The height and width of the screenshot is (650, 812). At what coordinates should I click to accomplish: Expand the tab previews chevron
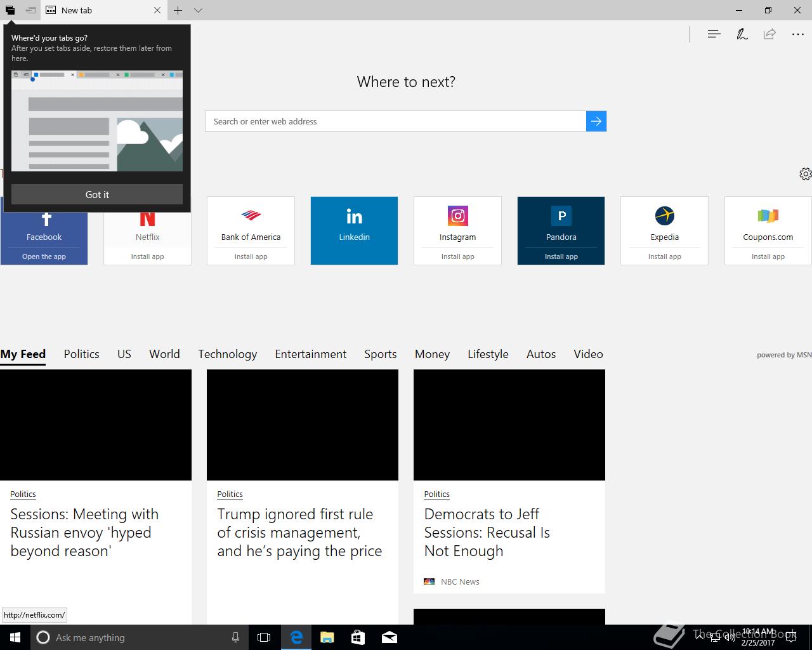[x=198, y=10]
